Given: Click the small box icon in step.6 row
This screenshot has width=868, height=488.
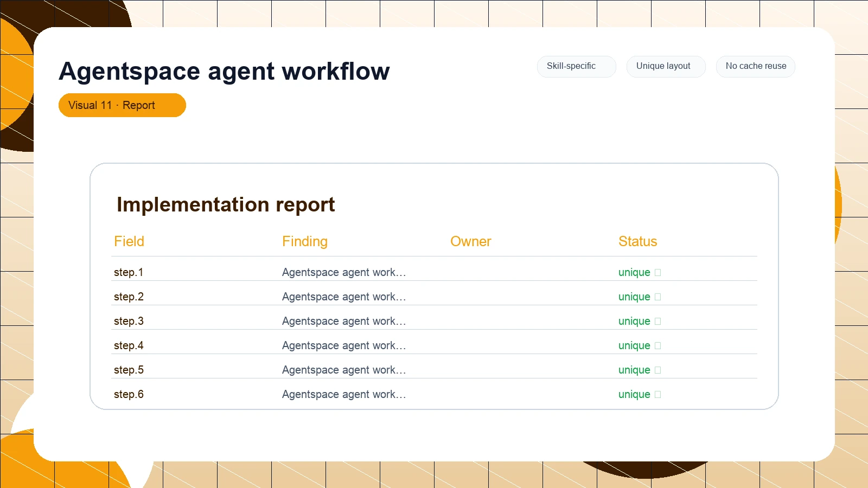Looking at the screenshot, I should (x=658, y=395).
